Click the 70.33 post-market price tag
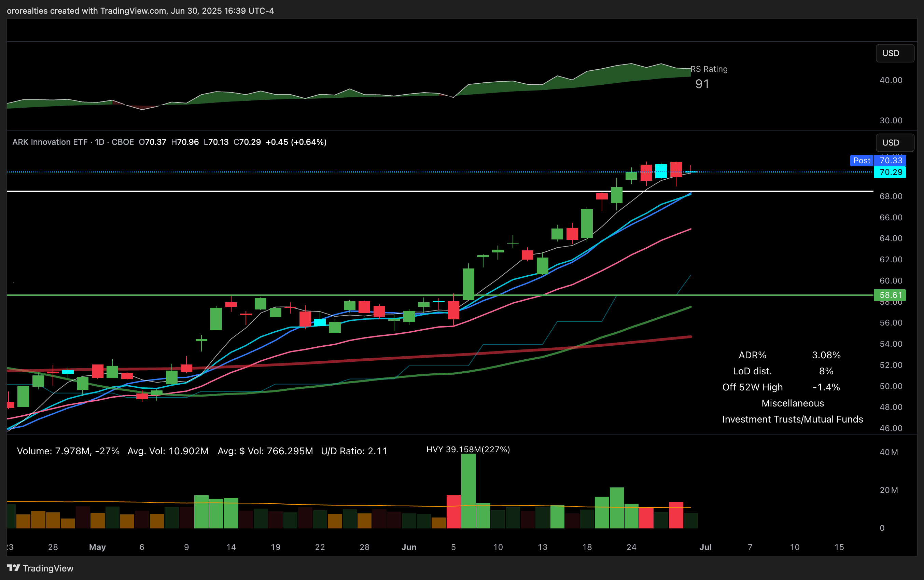The image size is (924, 580). pyautogui.click(x=890, y=160)
